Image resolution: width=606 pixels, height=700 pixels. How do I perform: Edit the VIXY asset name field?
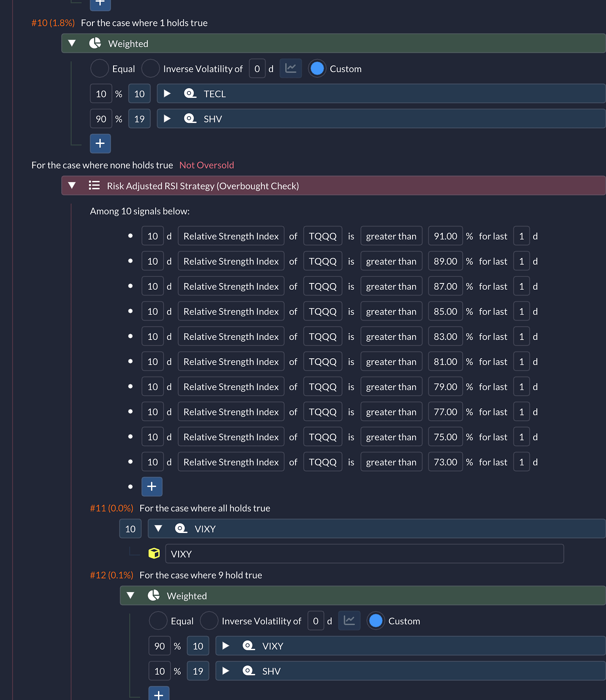365,554
